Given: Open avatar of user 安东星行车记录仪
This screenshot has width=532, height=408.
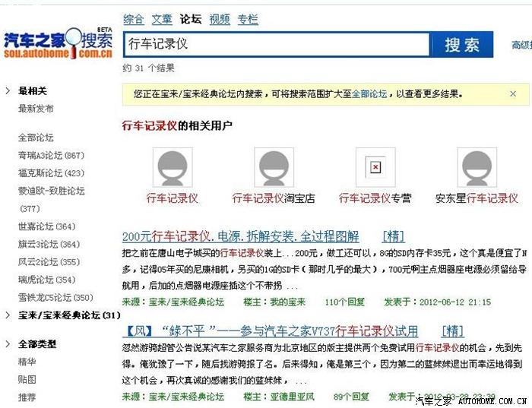Looking at the screenshot, I should click(477, 167).
